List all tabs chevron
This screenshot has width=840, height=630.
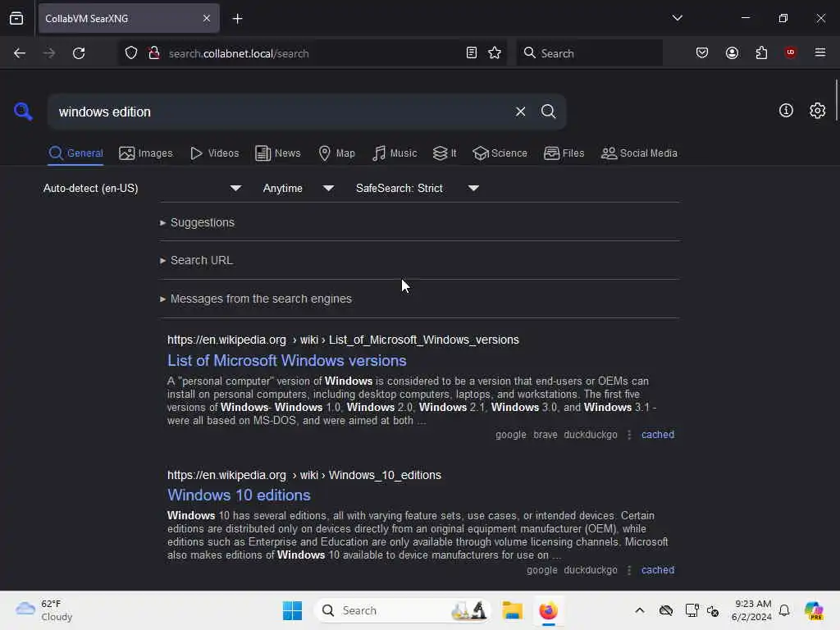coord(677,18)
